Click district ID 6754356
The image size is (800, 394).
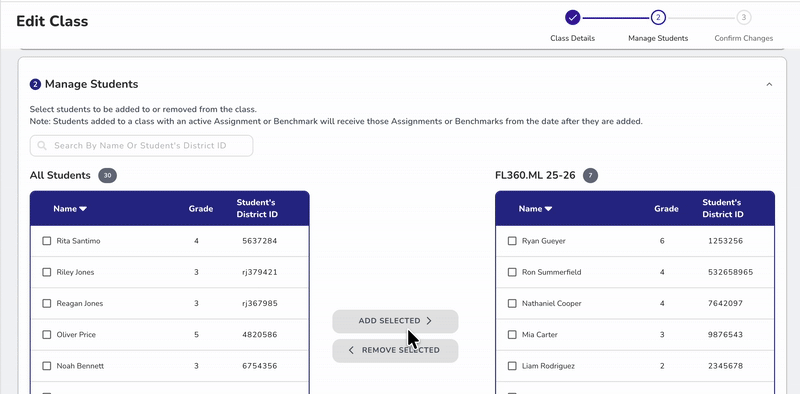pos(260,366)
